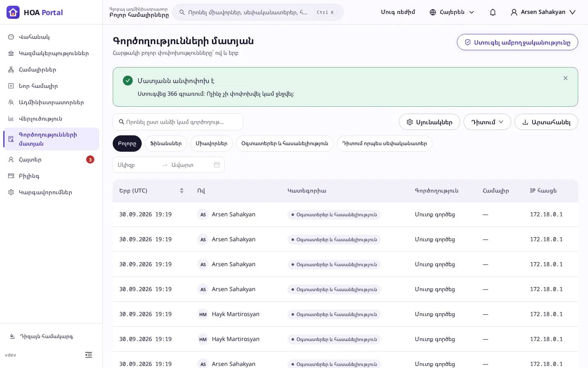The height and width of the screenshot is (368, 588).
Task: Click Ստուգել ամբողջականությունը verify button
Action: [x=517, y=42]
